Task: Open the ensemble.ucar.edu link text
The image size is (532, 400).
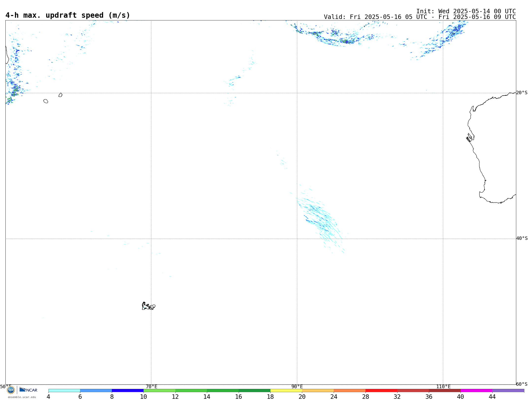Action: (x=22, y=397)
